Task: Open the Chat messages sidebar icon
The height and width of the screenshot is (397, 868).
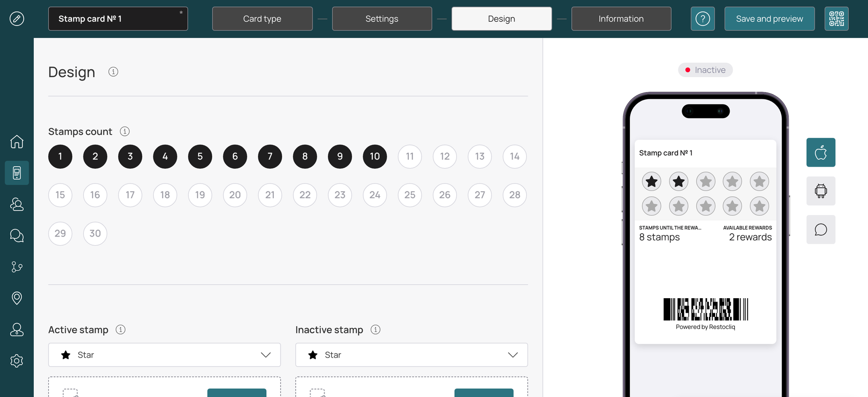Action: pyautogui.click(x=17, y=236)
